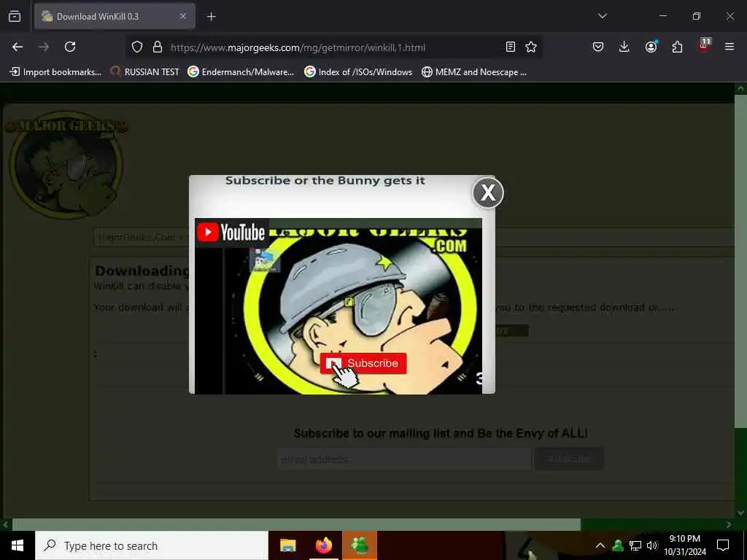This screenshot has height=560, width=747.
Task: Open a new tab with the plus button
Action: pyautogui.click(x=212, y=17)
